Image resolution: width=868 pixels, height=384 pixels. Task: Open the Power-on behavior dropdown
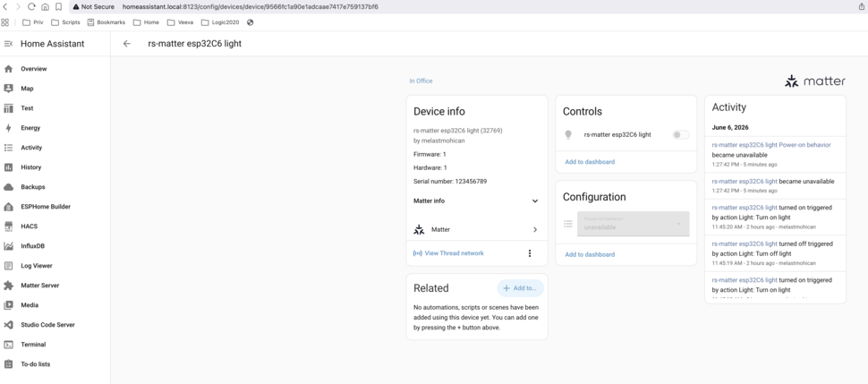pos(634,224)
